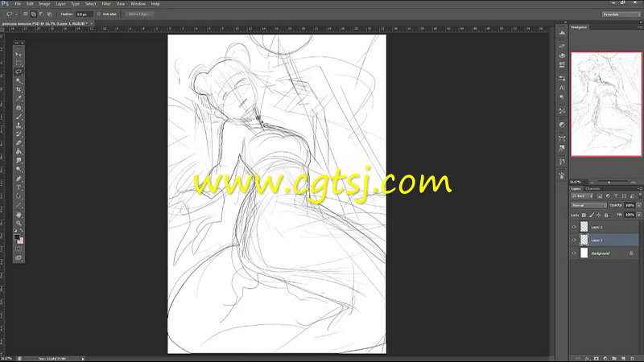This screenshot has width=644, height=362.
Task: Click the Background layer thumbnail
Action: tap(584, 253)
